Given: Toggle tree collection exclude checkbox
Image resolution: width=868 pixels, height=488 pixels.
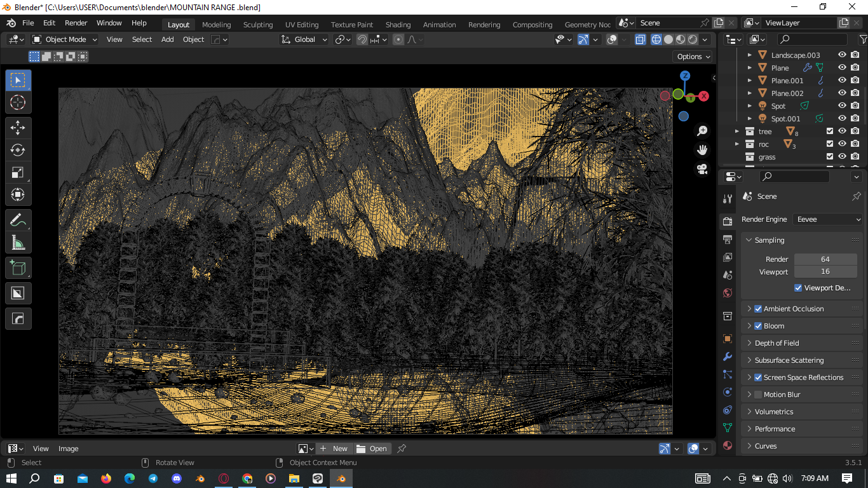Looking at the screenshot, I should pyautogui.click(x=829, y=132).
